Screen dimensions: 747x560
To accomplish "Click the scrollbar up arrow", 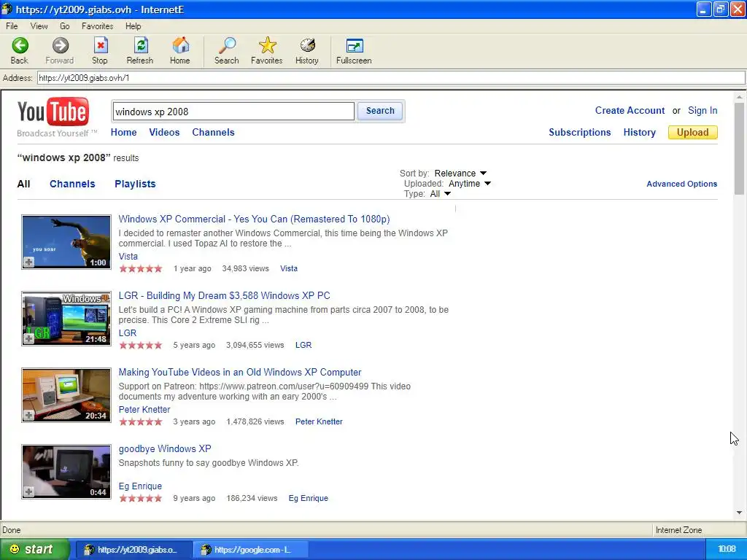I will (x=740, y=97).
